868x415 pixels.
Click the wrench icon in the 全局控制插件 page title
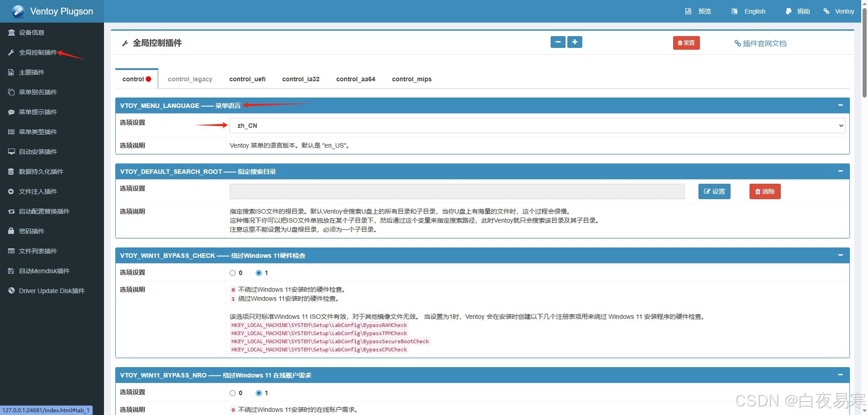pos(125,43)
